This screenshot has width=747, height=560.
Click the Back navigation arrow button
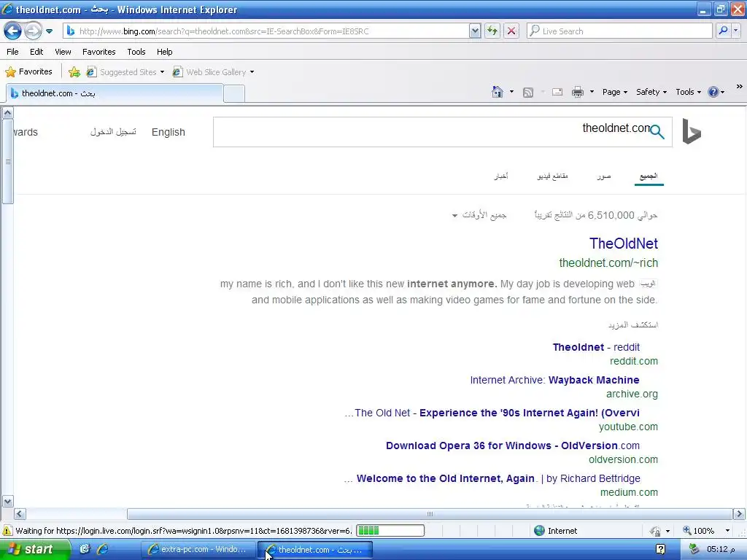[x=12, y=31]
